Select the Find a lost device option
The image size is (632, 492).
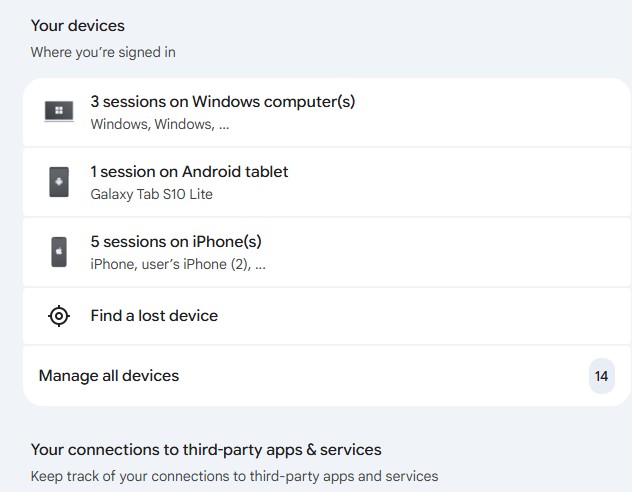tap(154, 316)
